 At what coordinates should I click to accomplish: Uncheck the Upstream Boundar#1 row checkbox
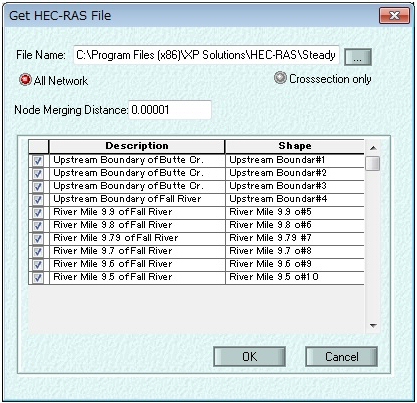click(38, 161)
